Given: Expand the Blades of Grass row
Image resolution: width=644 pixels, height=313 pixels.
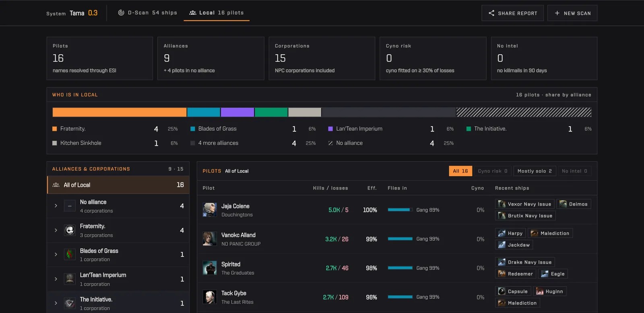Looking at the screenshot, I should (56, 255).
